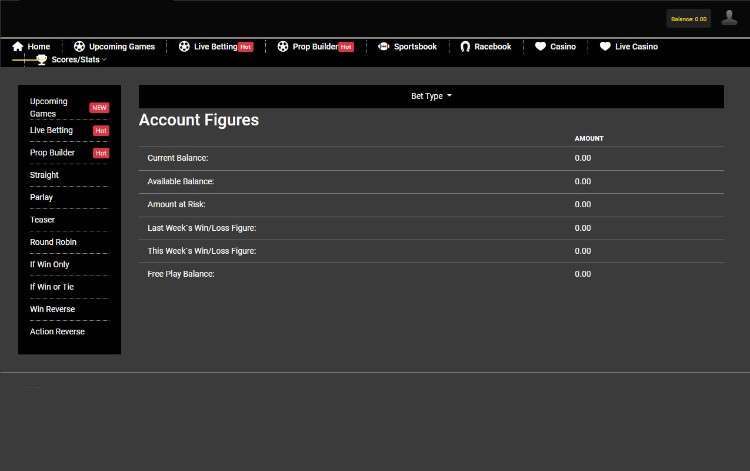
Task: Select Action Reverse in the sidebar
Action: [x=57, y=331]
